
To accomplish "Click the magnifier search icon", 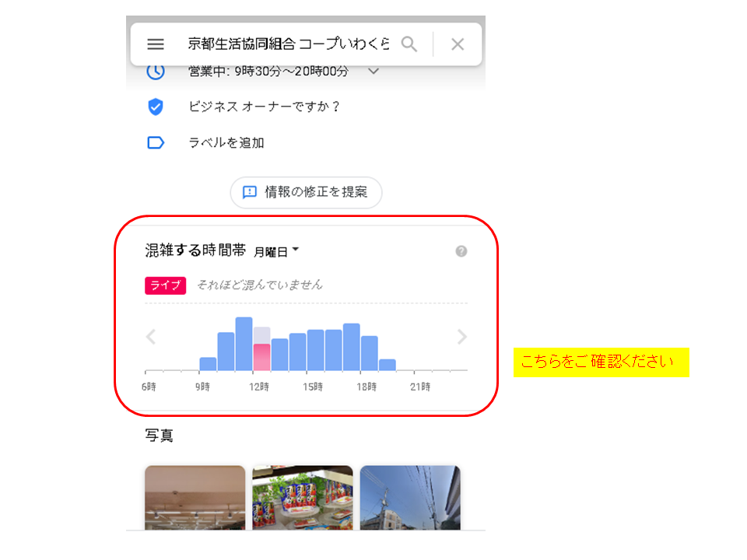I will [x=409, y=44].
